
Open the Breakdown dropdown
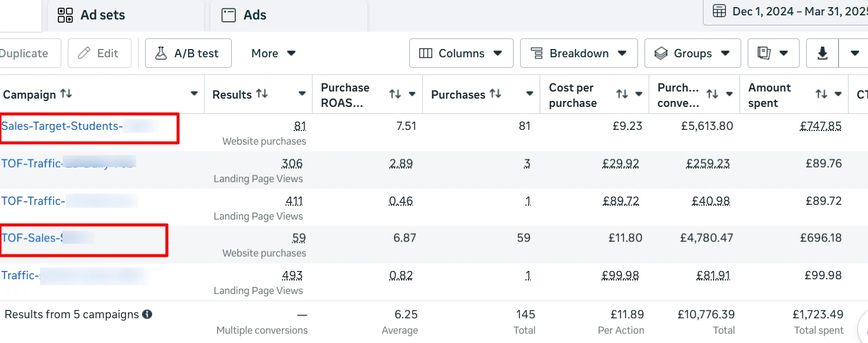click(579, 53)
